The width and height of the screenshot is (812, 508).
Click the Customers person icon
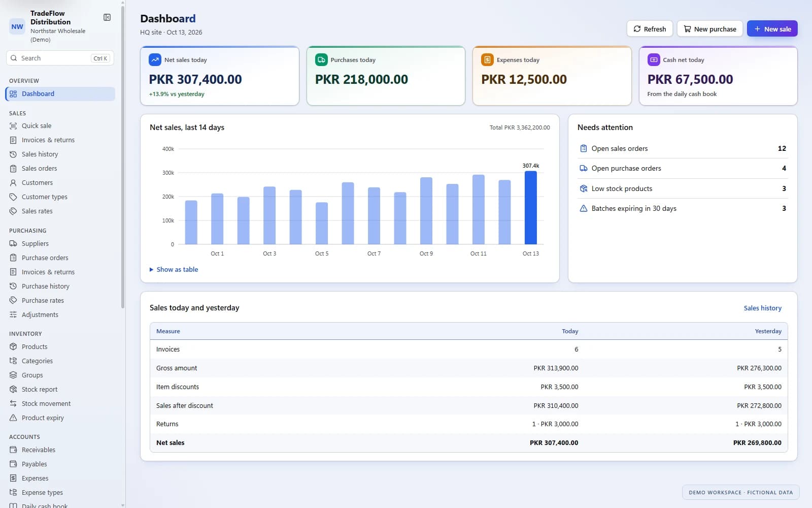[x=13, y=183]
